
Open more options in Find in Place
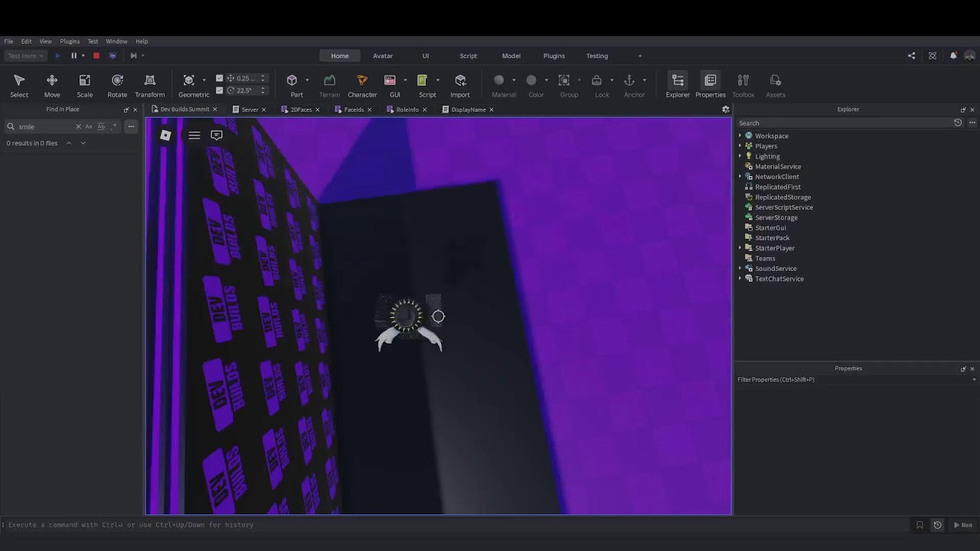click(131, 126)
